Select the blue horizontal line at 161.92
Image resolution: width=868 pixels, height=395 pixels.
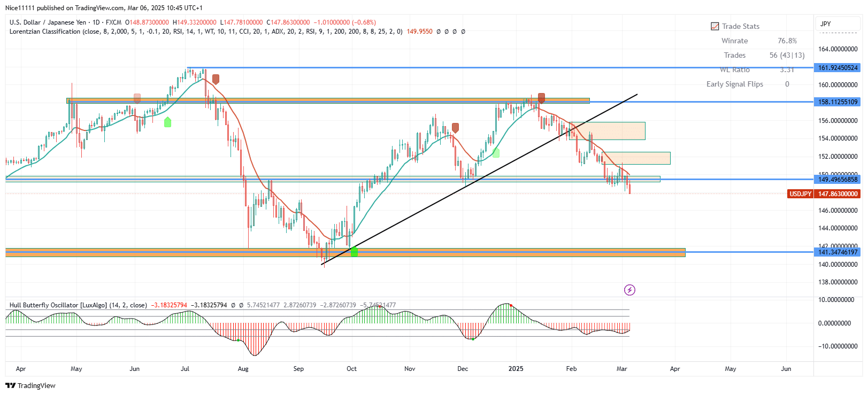pos(500,68)
